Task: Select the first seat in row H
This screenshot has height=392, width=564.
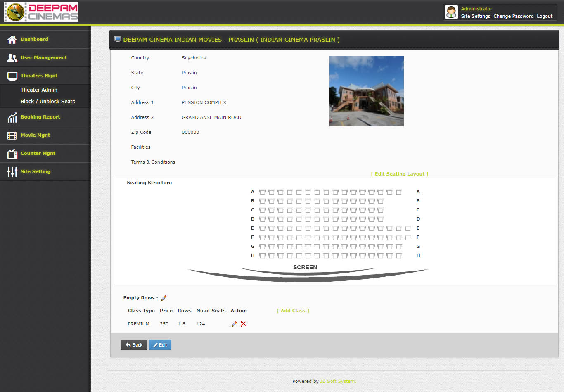Action: coord(262,256)
